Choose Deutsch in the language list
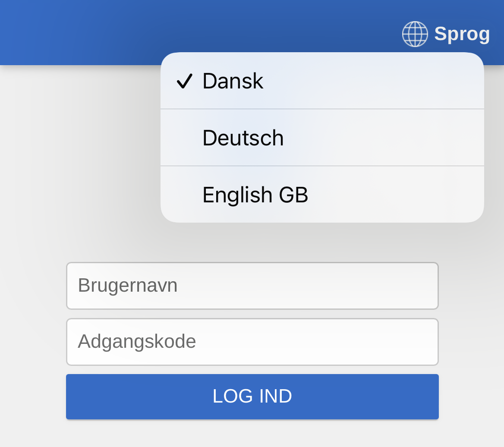Screen dimensions: 504x447 (243, 138)
